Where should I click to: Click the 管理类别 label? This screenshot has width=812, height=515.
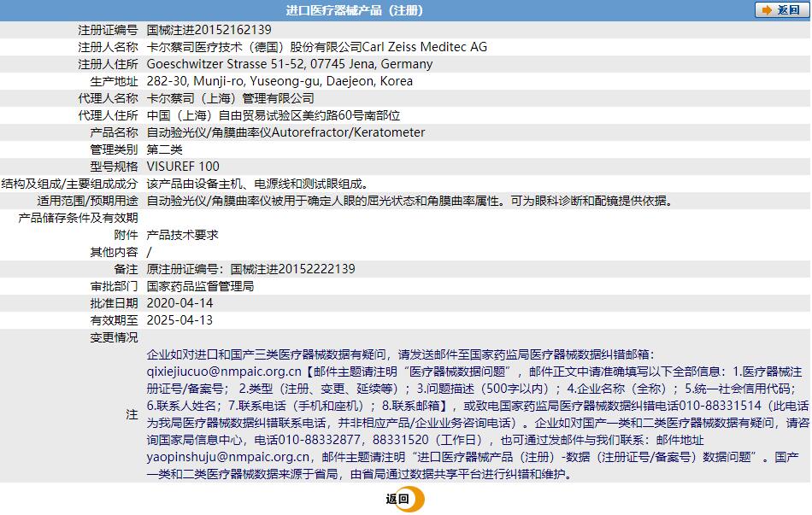[x=114, y=149]
